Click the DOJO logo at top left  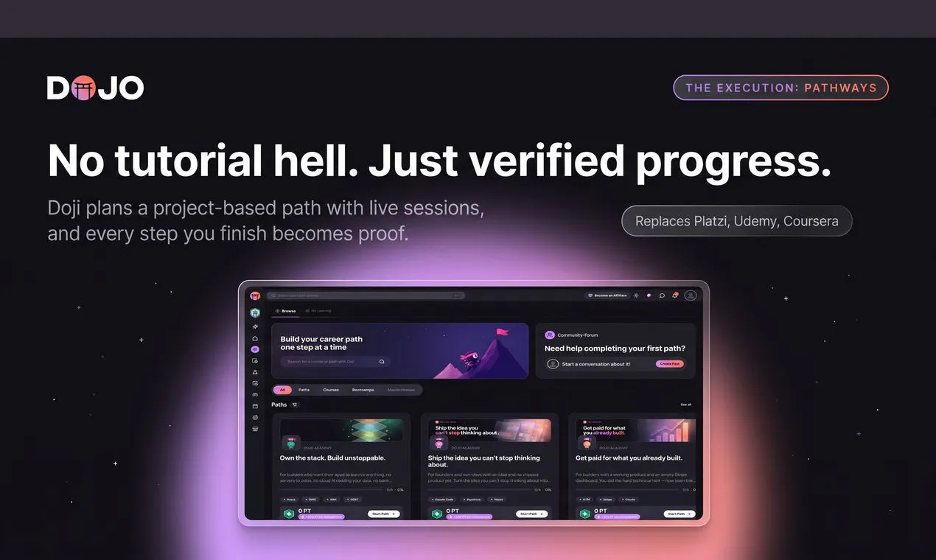[x=96, y=88]
